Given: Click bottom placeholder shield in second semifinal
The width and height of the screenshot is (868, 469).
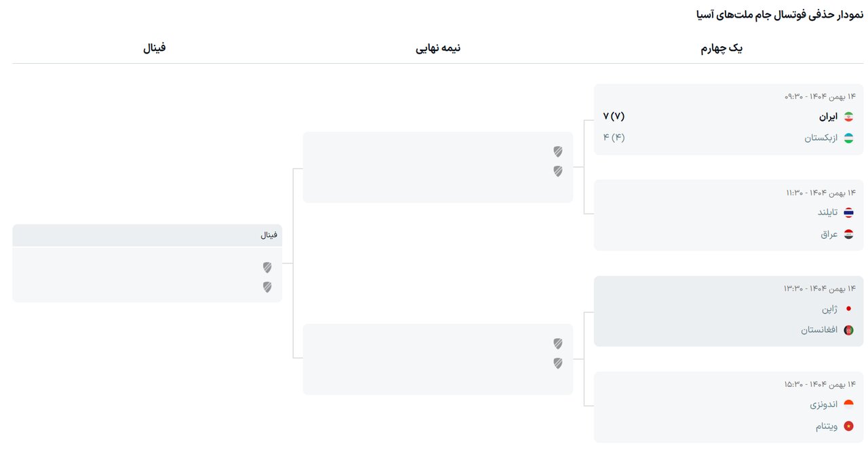Looking at the screenshot, I should 557,363.
